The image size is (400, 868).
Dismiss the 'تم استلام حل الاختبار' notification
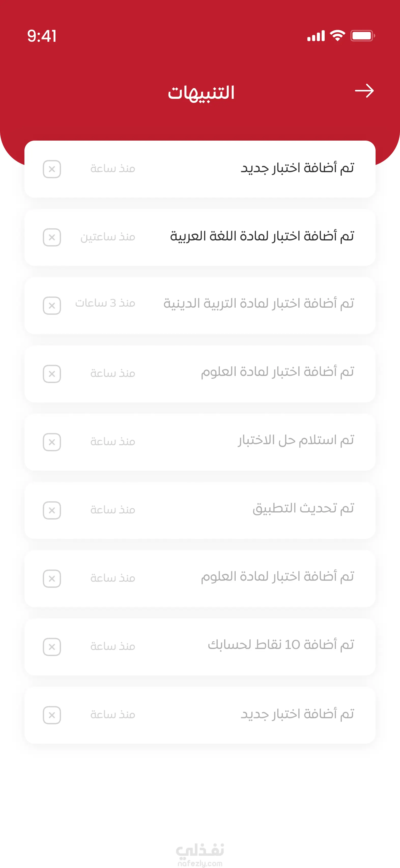coord(52,442)
